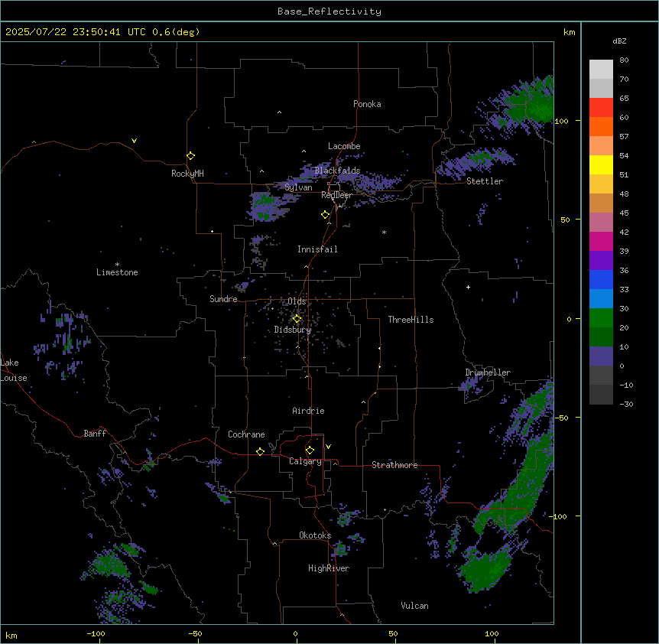Click the Sylvan label

(298, 187)
